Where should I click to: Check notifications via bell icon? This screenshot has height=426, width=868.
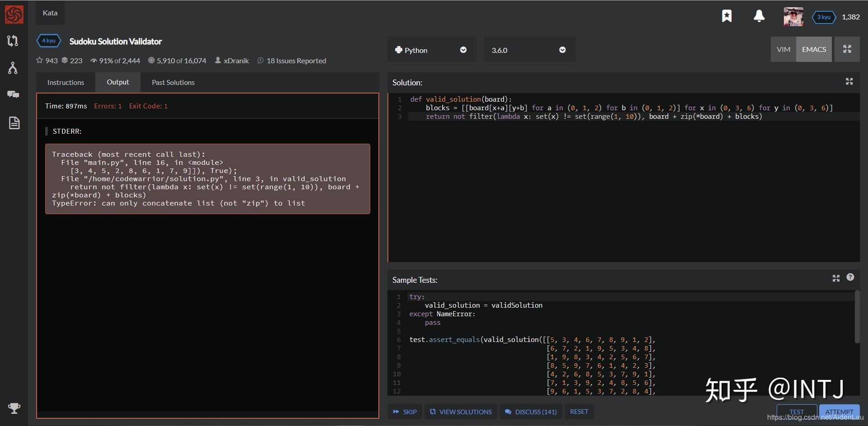click(759, 16)
